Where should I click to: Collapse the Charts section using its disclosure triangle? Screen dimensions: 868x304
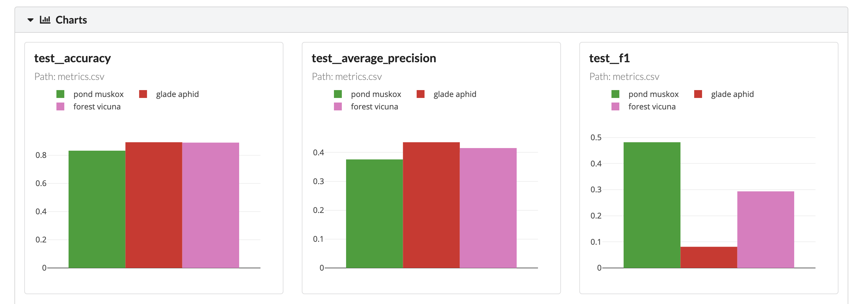[30, 20]
